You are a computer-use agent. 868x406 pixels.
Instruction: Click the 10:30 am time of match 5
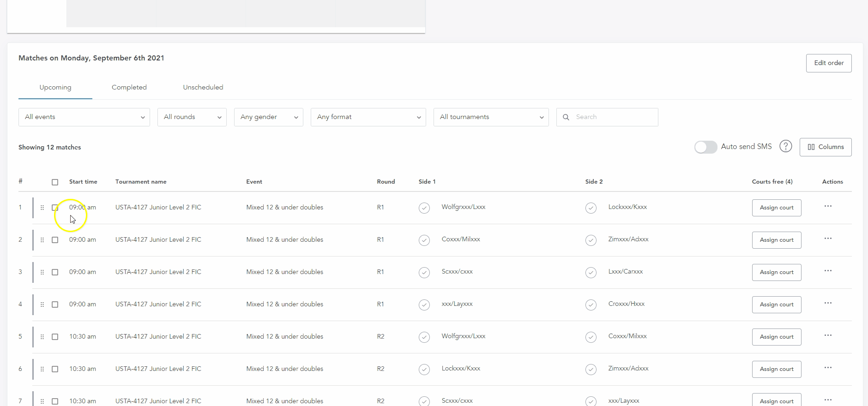[x=83, y=337]
